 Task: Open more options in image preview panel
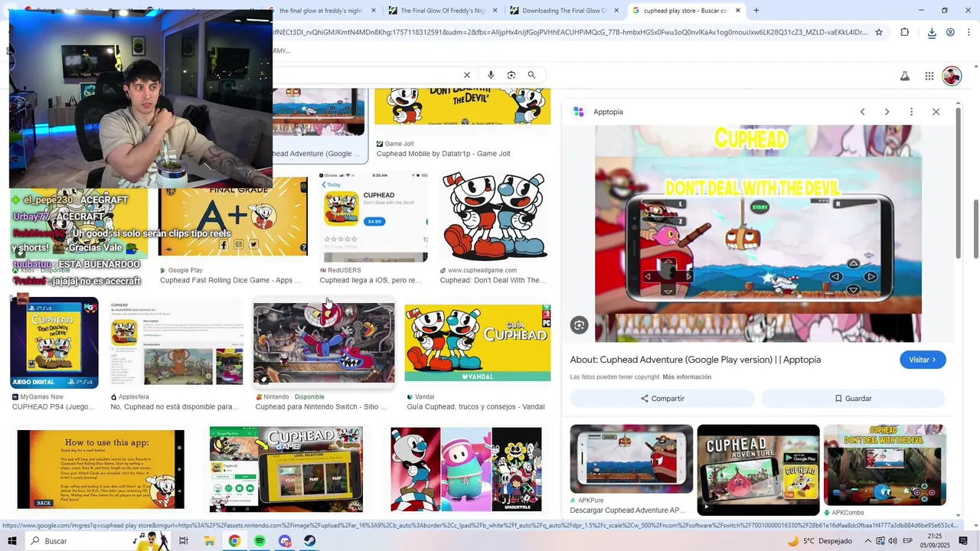[911, 112]
